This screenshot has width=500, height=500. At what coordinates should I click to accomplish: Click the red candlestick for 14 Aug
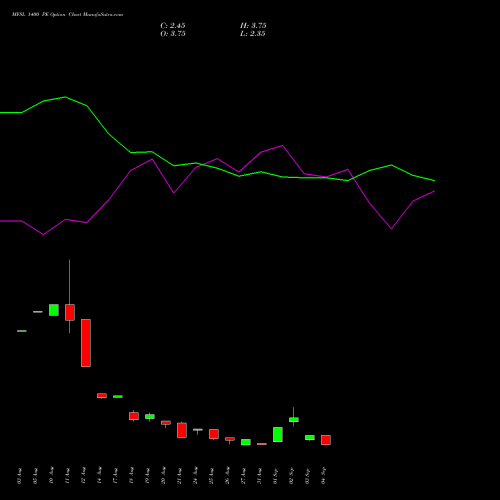102,396
